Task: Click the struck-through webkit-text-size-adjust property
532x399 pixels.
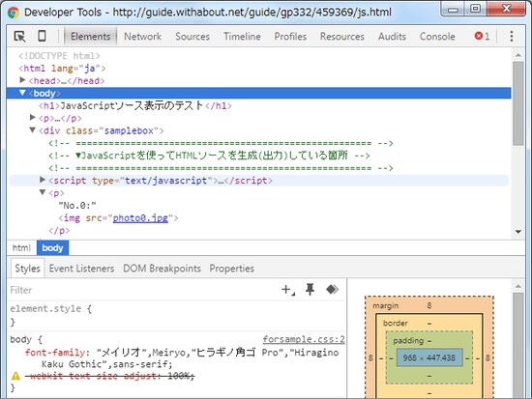Action: (109, 376)
